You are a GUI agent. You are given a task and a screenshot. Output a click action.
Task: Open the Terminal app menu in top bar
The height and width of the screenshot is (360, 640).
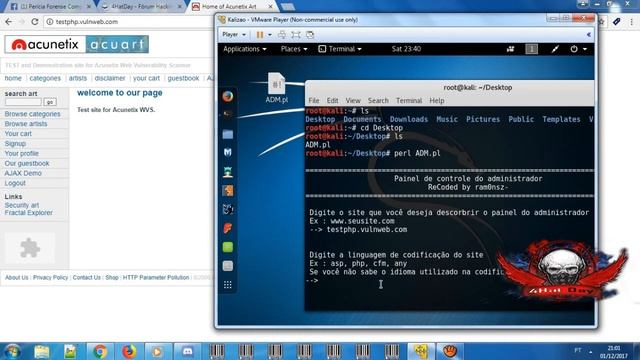(x=340, y=49)
